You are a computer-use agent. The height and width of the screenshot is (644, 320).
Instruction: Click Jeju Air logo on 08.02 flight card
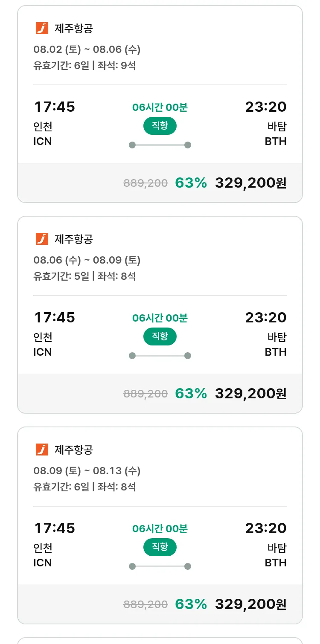[42, 28]
